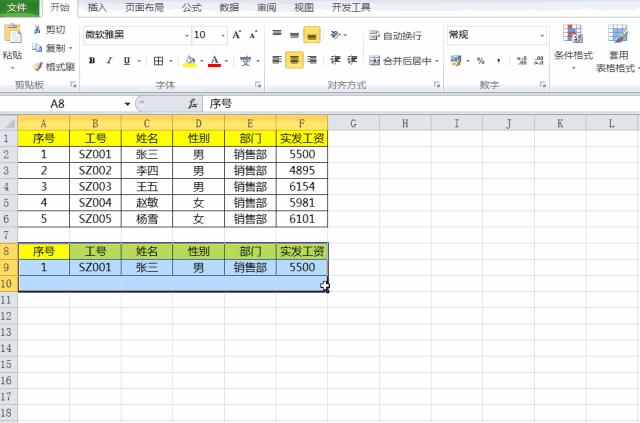This screenshot has height=423, width=640.
Task: Increase decimal places
Action: [522, 61]
